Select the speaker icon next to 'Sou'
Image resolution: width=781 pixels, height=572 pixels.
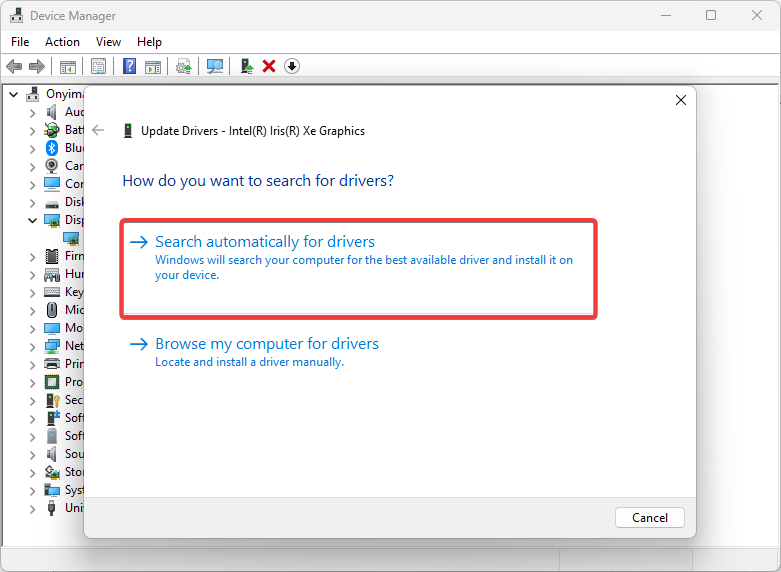point(52,454)
